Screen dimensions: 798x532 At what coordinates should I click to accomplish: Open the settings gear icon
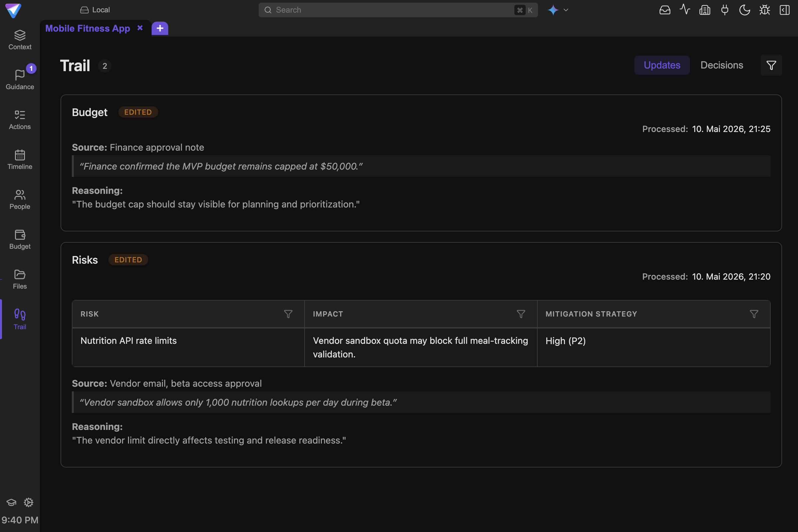29,502
